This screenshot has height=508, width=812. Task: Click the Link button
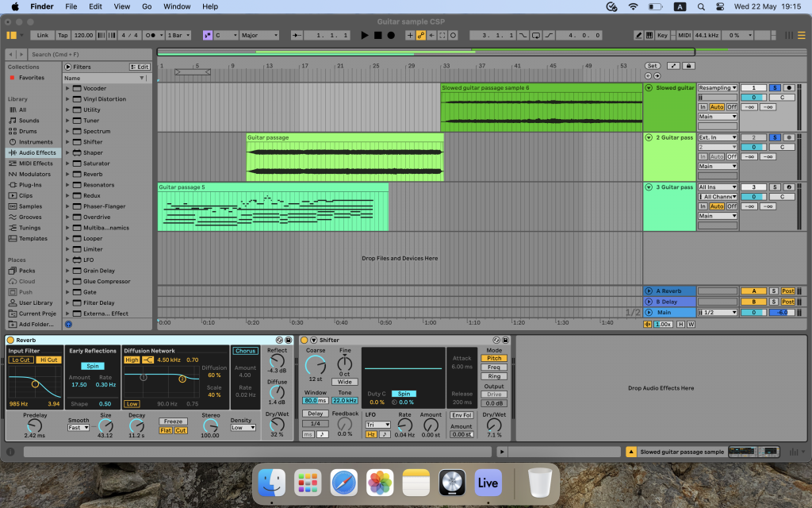tap(43, 35)
